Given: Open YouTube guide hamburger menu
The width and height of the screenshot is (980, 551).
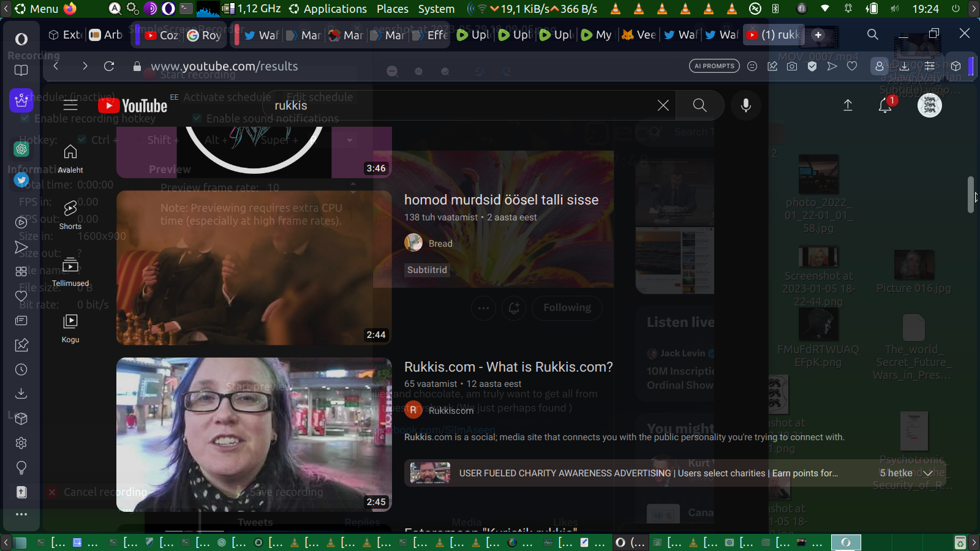Looking at the screenshot, I should click(x=70, y=105).
